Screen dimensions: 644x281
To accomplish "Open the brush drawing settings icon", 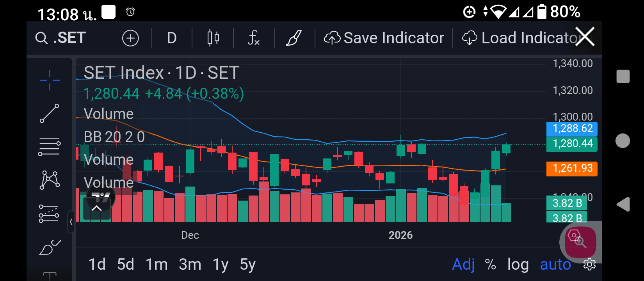I will coord(294,38).
